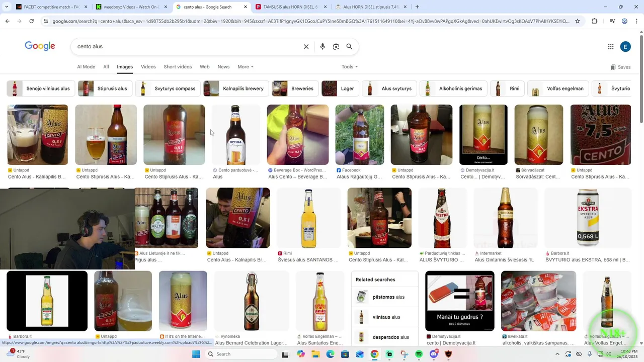Expand the Tools dropdown
This screenshot has height=362, width=644.
350,67
